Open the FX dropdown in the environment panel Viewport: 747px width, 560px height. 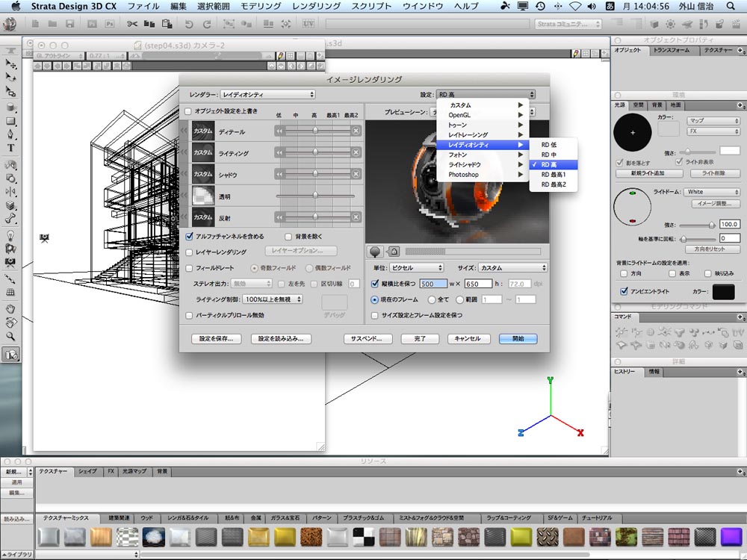[x=713, y=131]
